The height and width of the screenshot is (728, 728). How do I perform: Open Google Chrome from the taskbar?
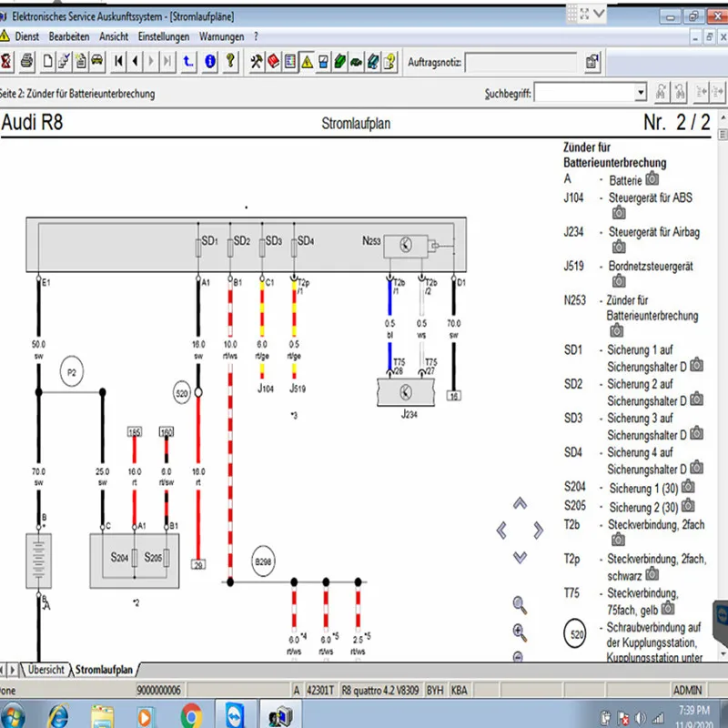pos(191,713)
